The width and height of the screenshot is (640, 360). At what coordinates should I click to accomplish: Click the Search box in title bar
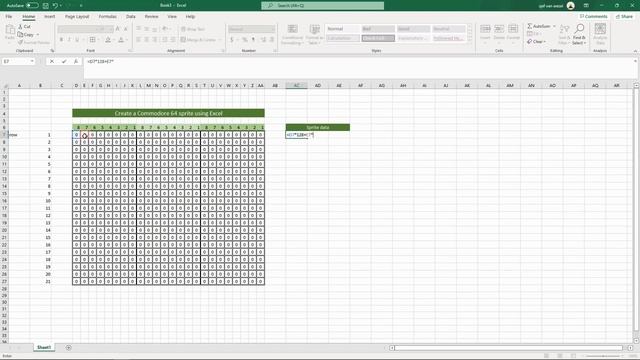[322, 6]
